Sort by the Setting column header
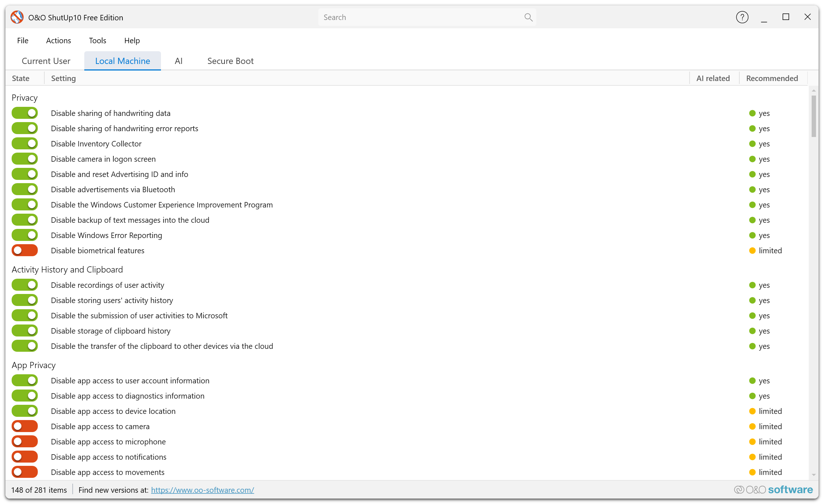Screen dimensions: 824x504 [x=367, y=78]
